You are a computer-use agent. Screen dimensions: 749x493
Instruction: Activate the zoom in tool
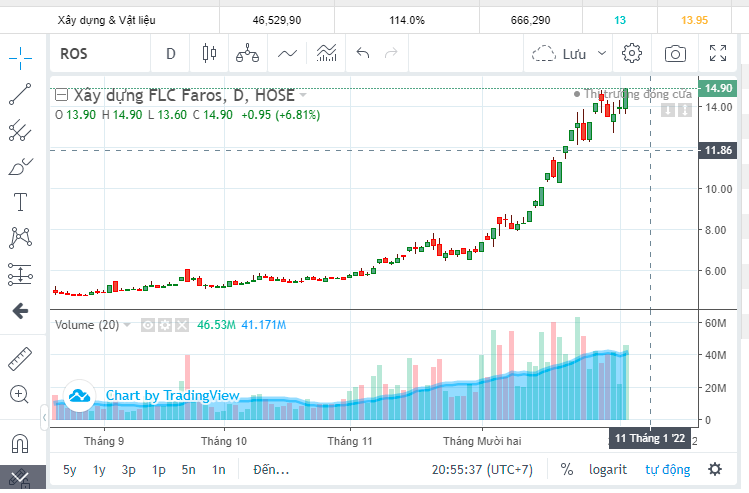click(20, 395)
